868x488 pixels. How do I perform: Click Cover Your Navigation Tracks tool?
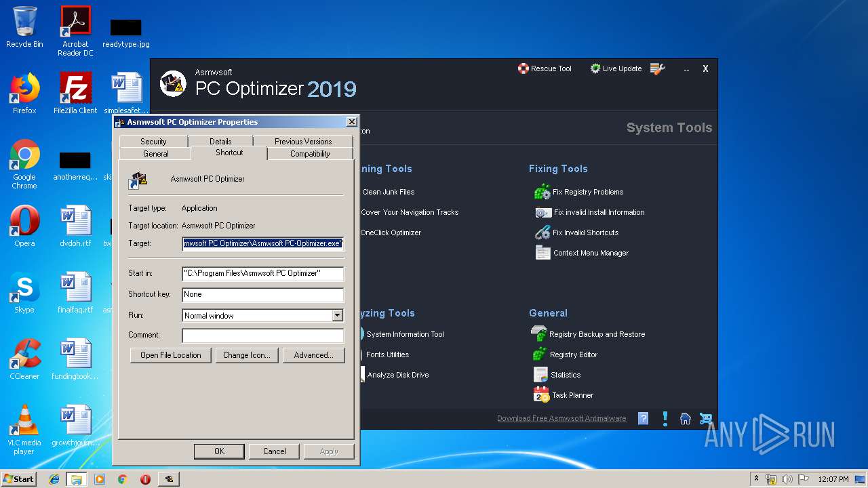click(x=410, y=212)
